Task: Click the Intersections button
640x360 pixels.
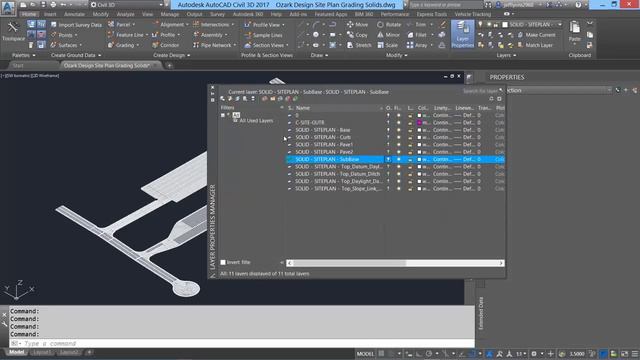Action: tap(214, 25)
